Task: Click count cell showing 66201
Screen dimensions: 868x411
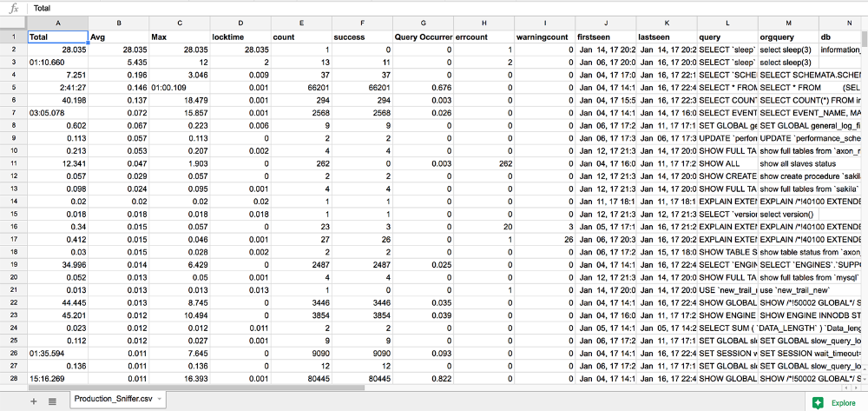Action: click(x=301, y=88)
